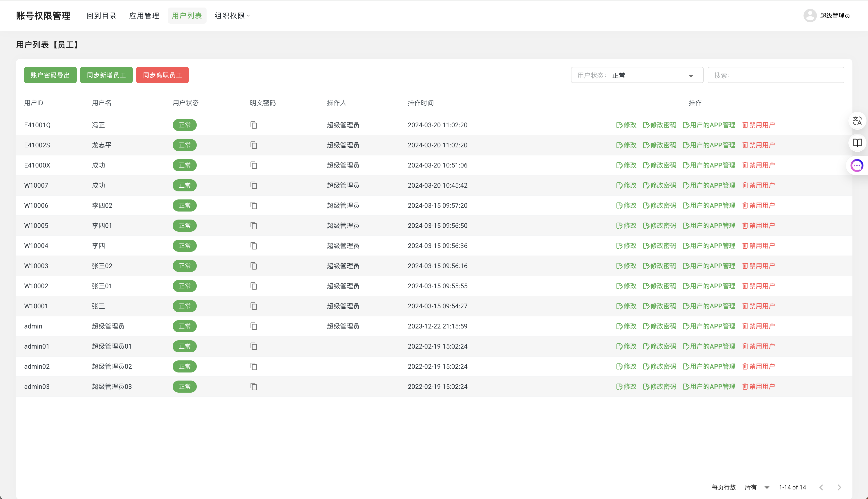Select the user name 超级管理员02
868x499 pixels.
coord(112,366)
